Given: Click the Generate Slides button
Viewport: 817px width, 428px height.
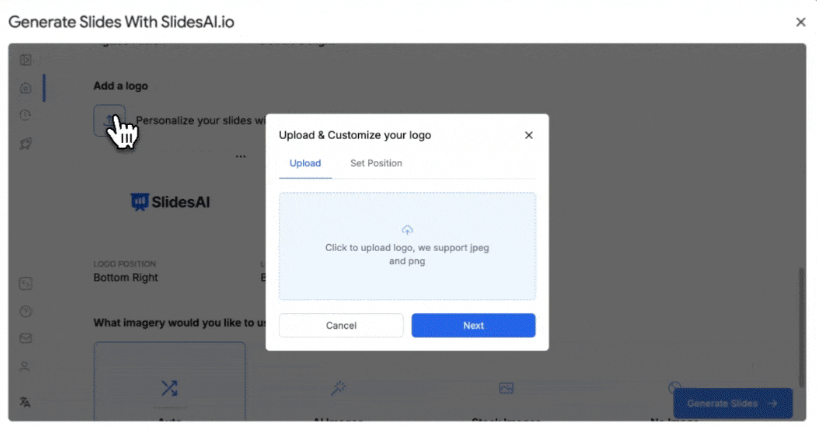Looking at the screenshot, I should point(732,403).
